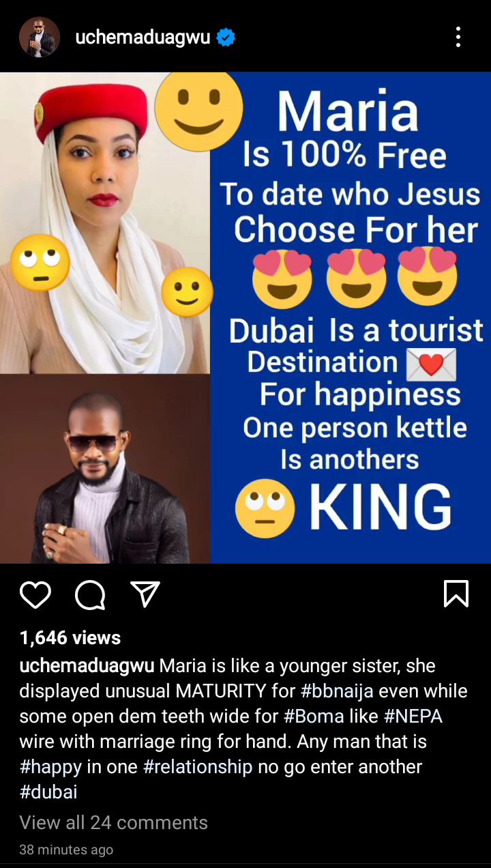Open uchemaduagwu username in post header
Screen dimensions: 491x868
pyautogui.click(x=143, y=37)
